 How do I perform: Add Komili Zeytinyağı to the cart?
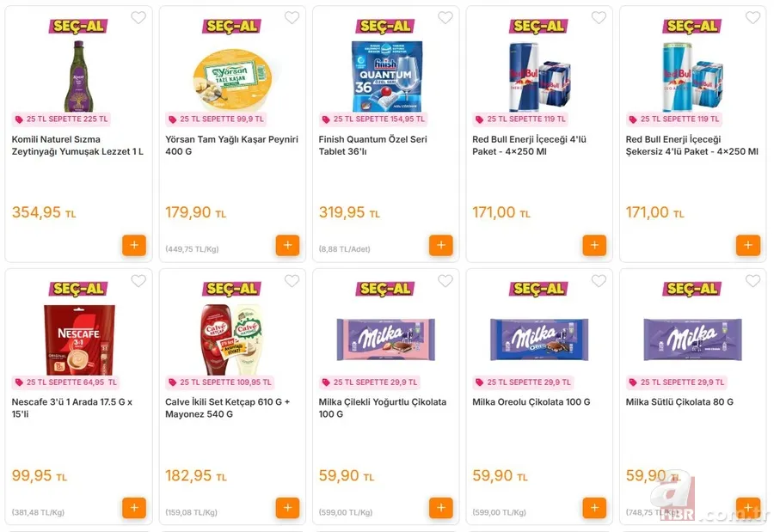tap(134, 245)
